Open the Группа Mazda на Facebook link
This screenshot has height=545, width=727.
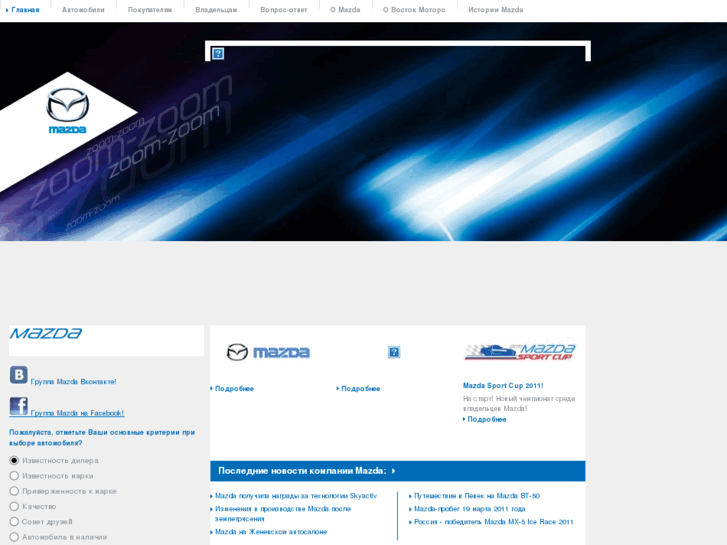point(77,413)
